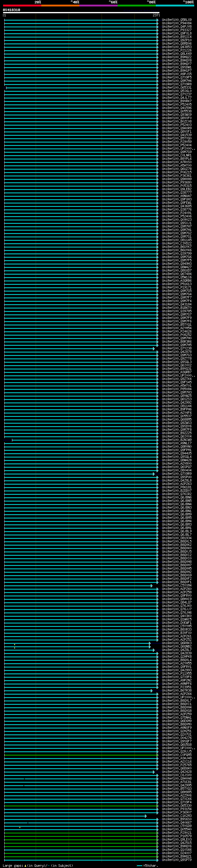Open hit UniRef100_B2NIW9
This screenshot has width=197, height=868.
176,440
